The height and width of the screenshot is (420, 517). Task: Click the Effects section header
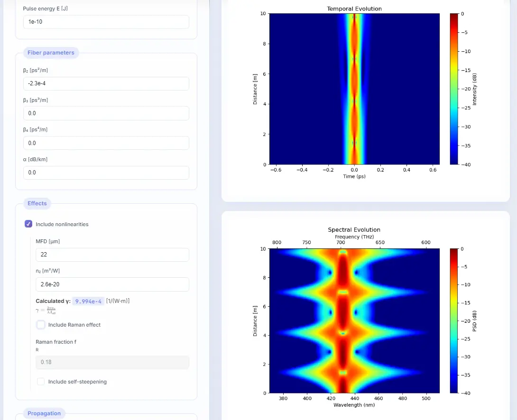(x=37, y=203)
